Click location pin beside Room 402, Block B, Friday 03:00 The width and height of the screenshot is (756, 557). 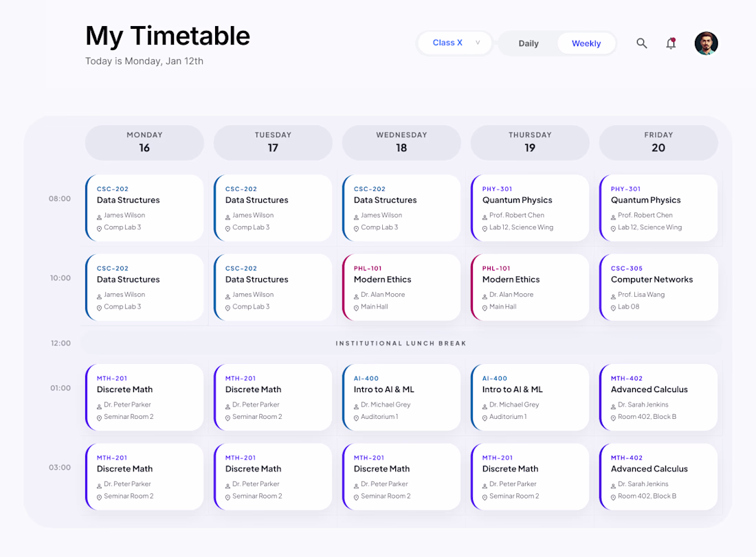[613, 497]
